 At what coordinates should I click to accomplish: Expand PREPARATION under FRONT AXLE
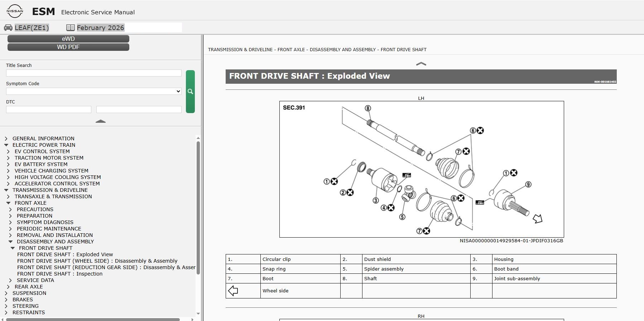point(10,216)
